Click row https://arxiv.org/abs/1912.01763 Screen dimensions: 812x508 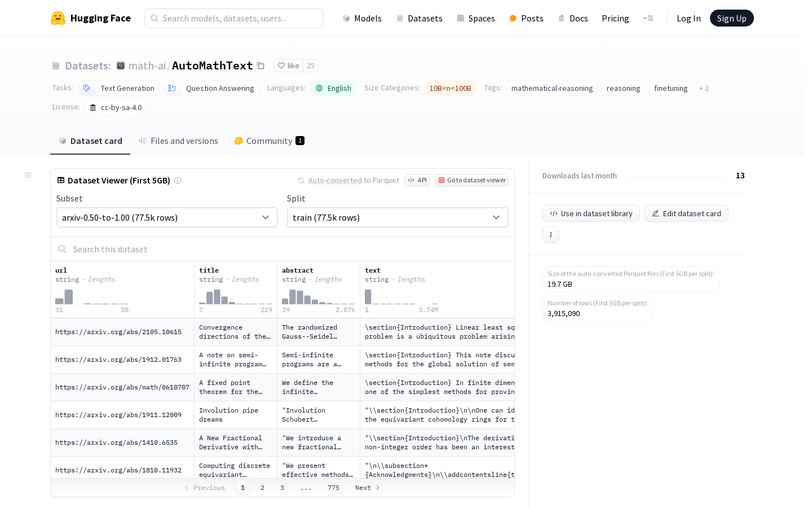click(283, 360)
